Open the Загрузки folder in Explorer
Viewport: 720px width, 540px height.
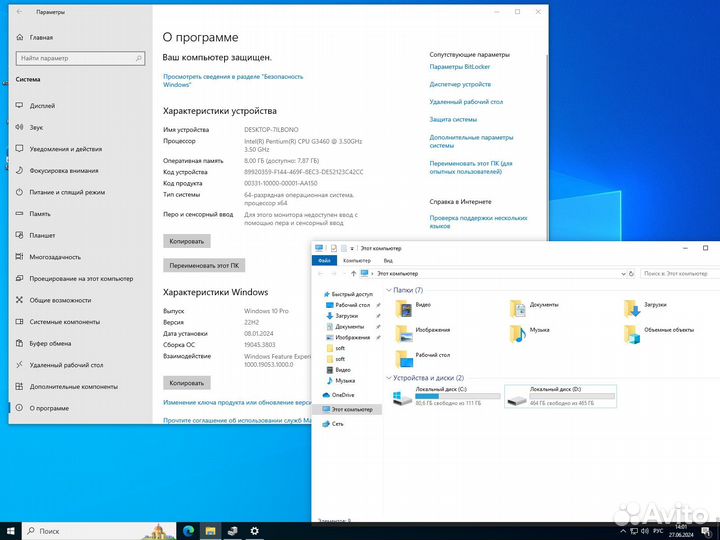tap(632, 309)
